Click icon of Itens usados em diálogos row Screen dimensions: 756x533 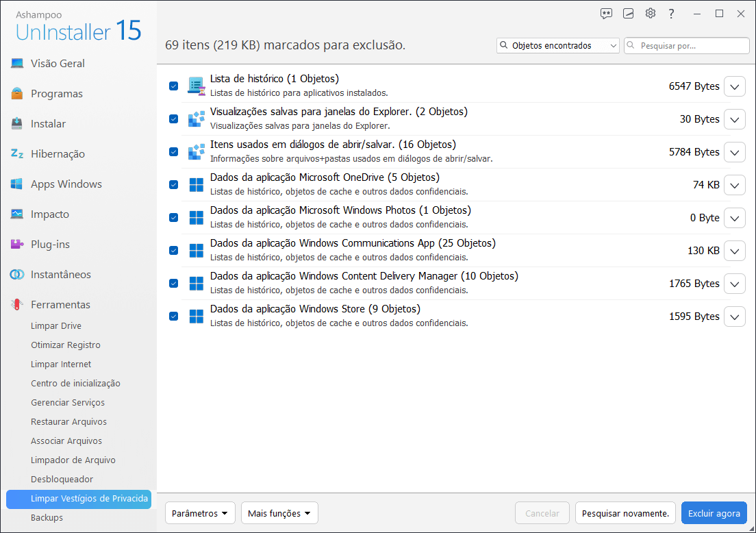click(197, 151)
